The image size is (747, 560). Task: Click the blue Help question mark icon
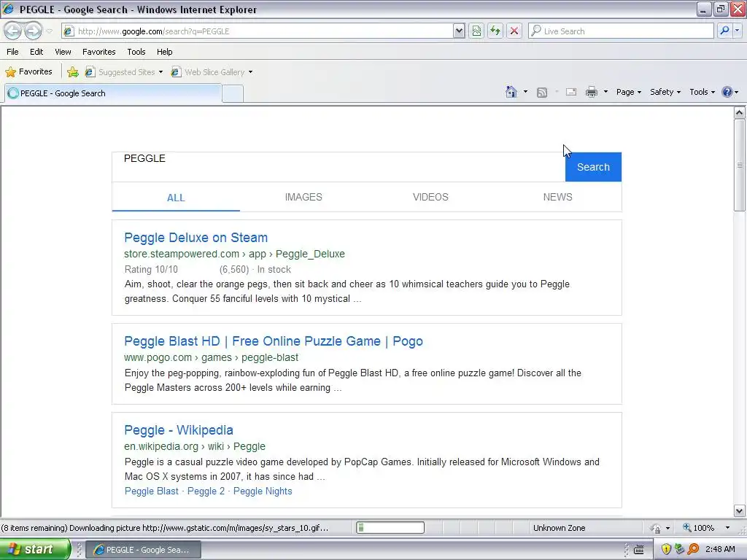pos(727,92)
